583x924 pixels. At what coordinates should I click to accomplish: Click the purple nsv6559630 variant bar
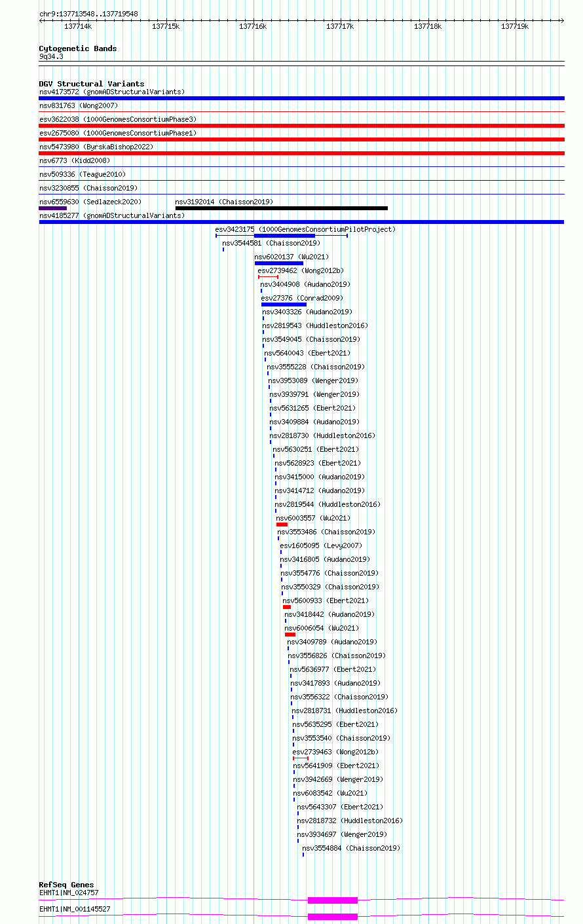[x=53, y=208]
